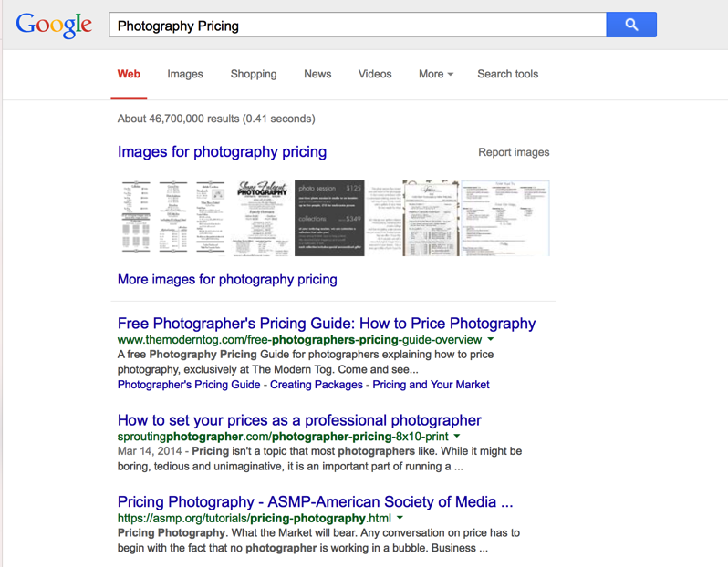Screen dimensions: 728x567
Task: Click the sproutingphotographer.com green URL text
Action: [x=283, y=437]
